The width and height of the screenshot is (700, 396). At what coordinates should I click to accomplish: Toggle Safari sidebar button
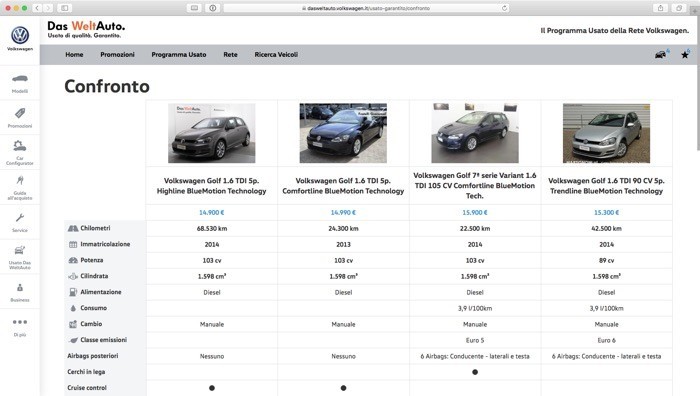coord(65,8)
